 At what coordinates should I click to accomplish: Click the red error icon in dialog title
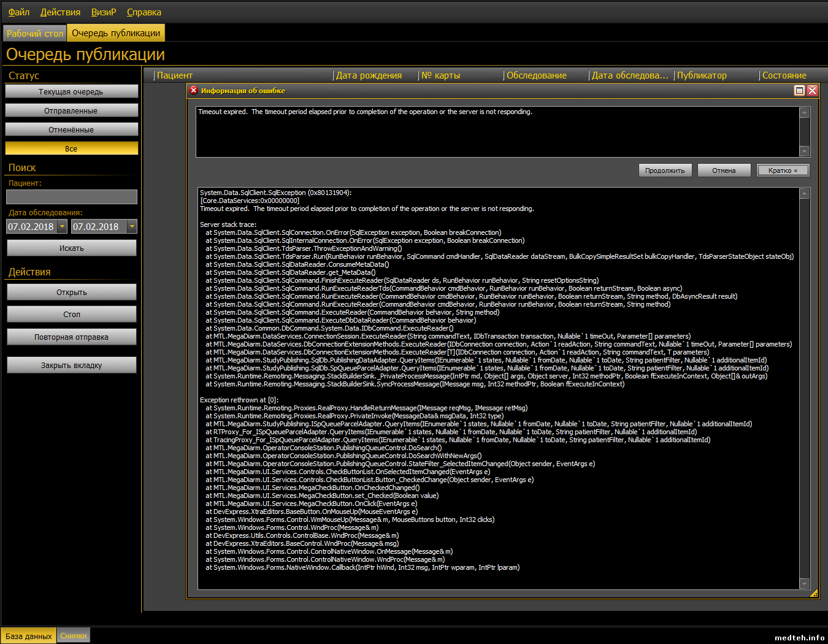(194, 90)
